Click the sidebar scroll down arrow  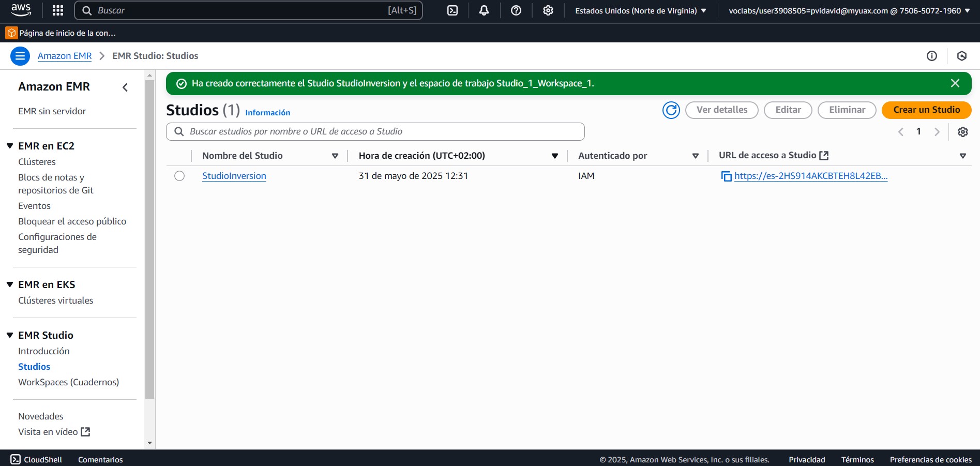point(150,443)
